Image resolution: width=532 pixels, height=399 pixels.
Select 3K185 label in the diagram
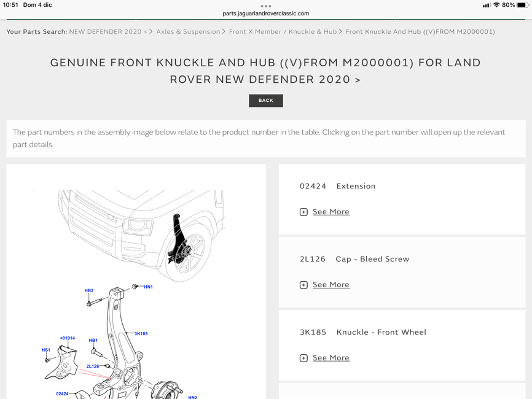tap(141, 334)
